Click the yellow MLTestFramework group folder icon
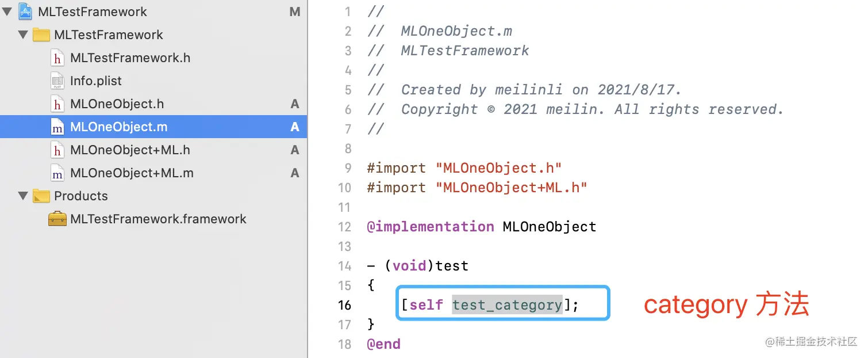The width and height of the screenshot is (868, 358). click(41, 35)
